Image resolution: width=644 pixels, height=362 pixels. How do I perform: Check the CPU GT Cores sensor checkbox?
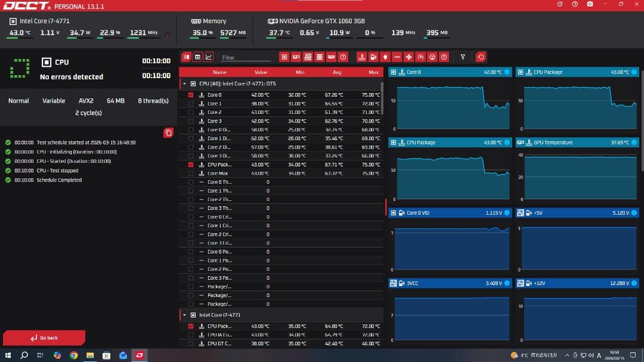pyautogui.click(x=191, y=344)
